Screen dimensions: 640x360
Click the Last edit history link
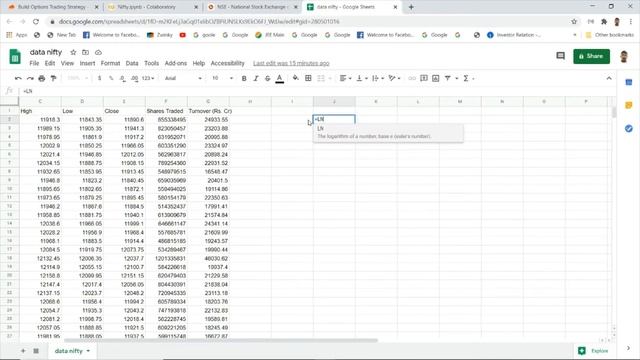pos(291,63)
